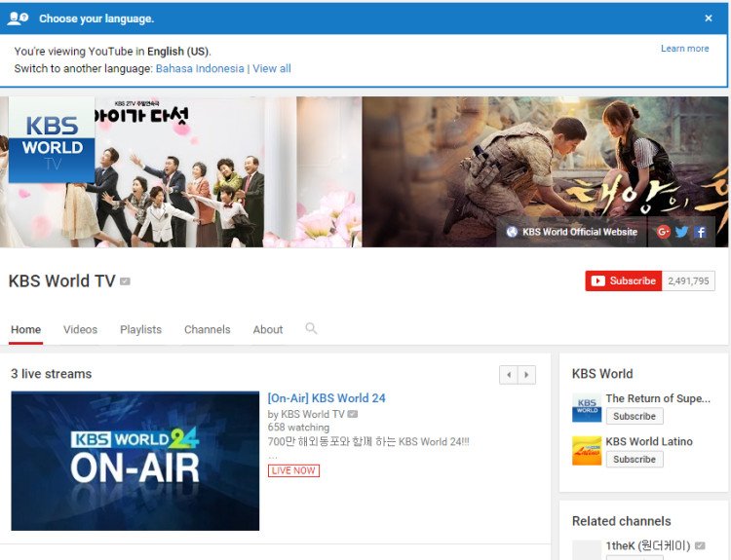Screen dimensions: 731x560
Task: Click the KBS World TV channel title
Action: 62,280
